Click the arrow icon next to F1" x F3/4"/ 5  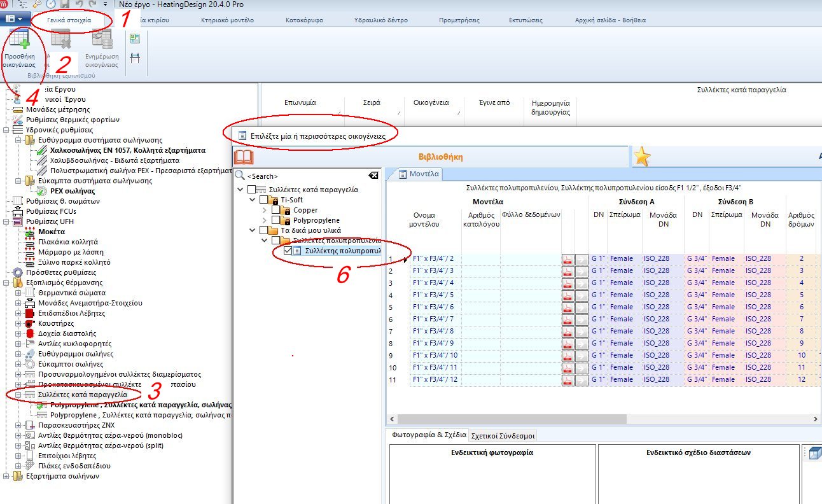(x=580, y=295)
